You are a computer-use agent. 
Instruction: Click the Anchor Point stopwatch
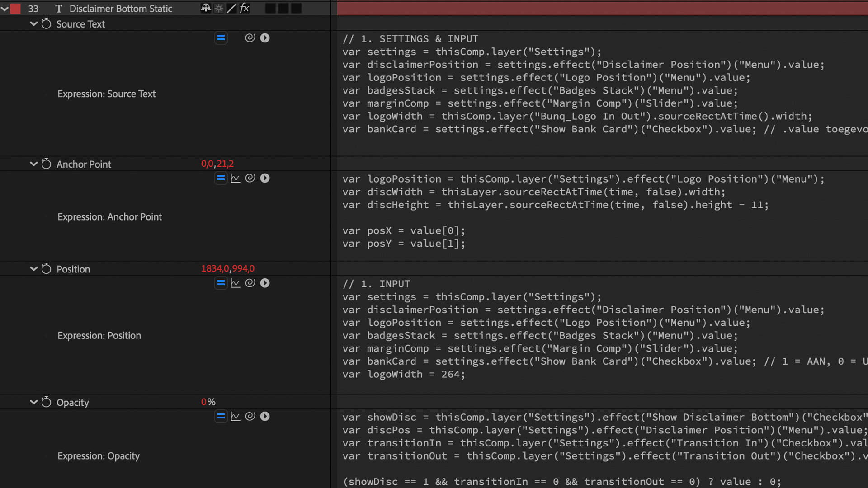pyautogui.click(x=46, y=164)
